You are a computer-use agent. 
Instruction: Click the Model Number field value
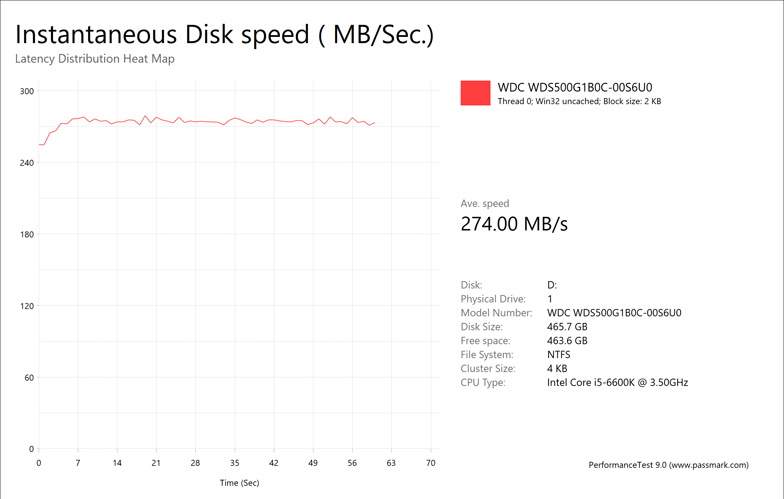pos(614,313)
